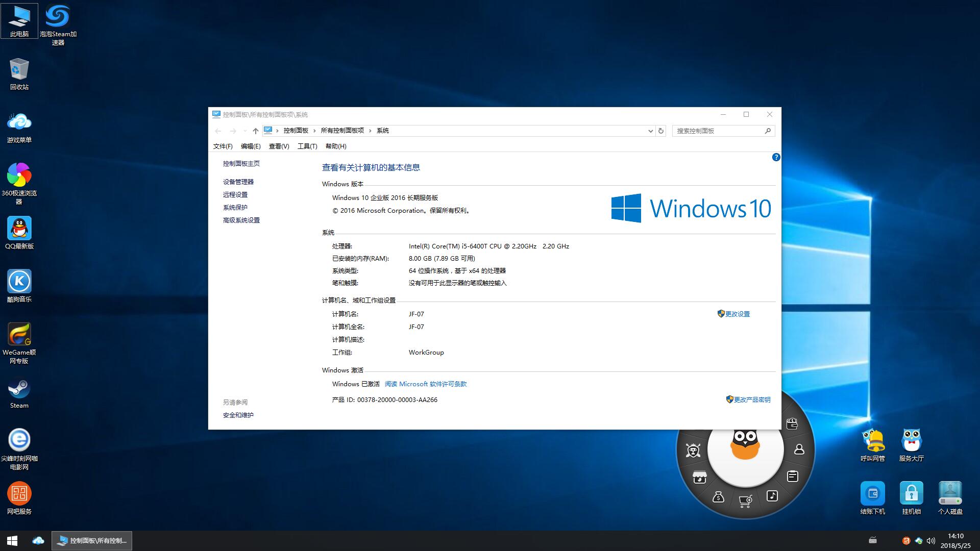
Task: Click the cloud icon on the taskbar
Action: coord(38,541)
